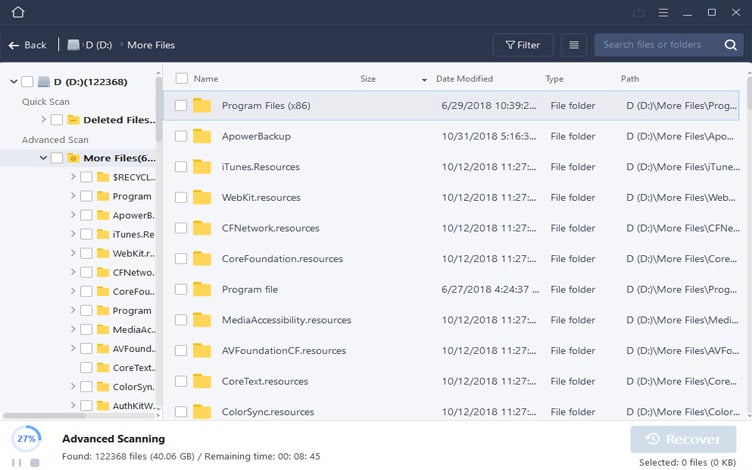Collapse the More Files tree node
752x470 pixels.
[x=43, y=158]
